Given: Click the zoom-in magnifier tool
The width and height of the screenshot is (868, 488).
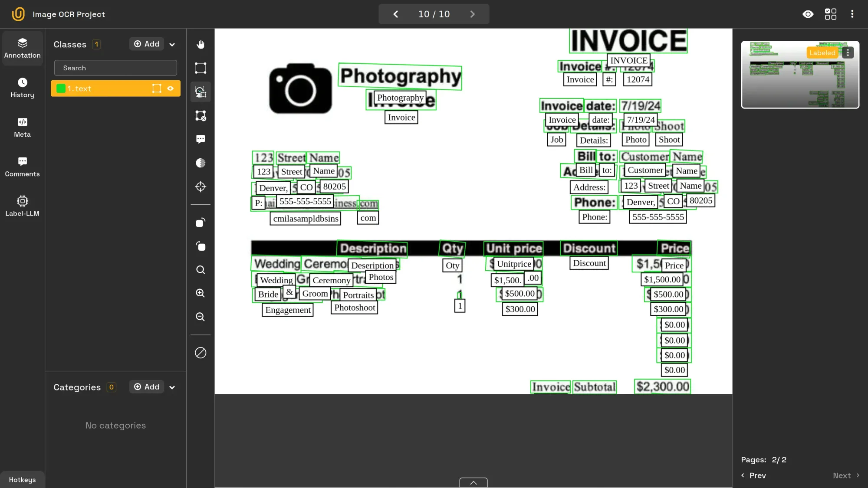Looking at the screenshot, I should coord(201,293).
